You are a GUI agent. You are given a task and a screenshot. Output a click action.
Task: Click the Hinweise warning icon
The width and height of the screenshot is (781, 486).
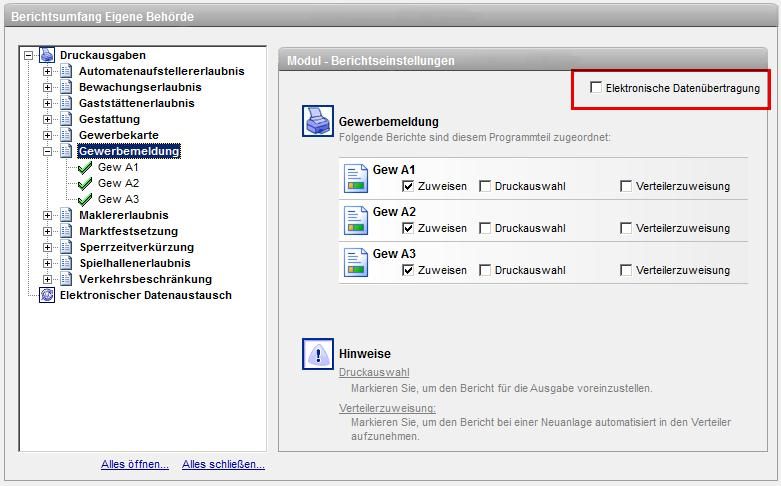tap(317, 356)
